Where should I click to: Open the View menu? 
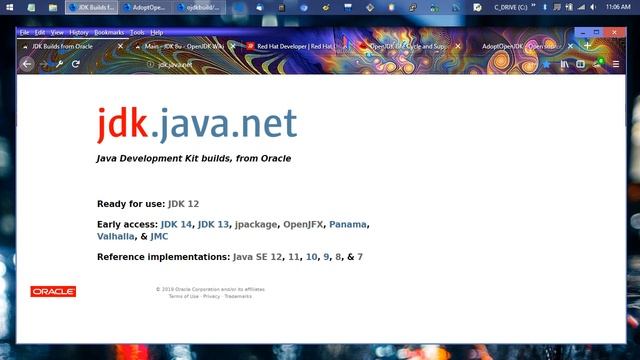pos(57,32)
